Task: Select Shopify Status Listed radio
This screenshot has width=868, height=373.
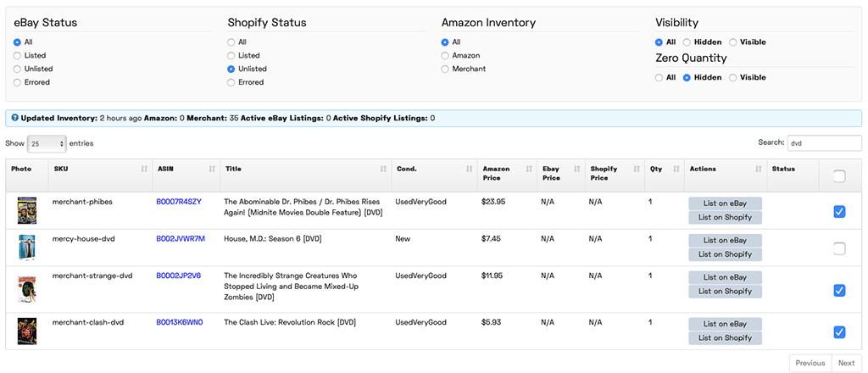Action: 231,55
